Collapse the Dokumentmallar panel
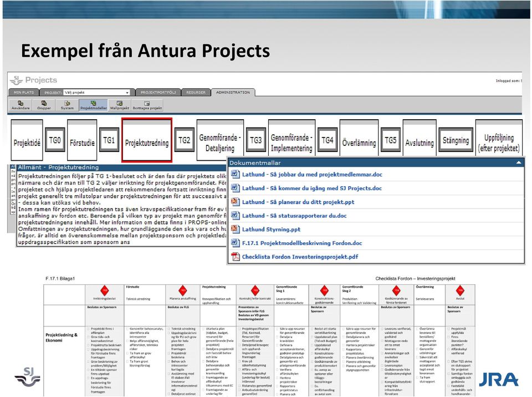 (x=519, y=162)
